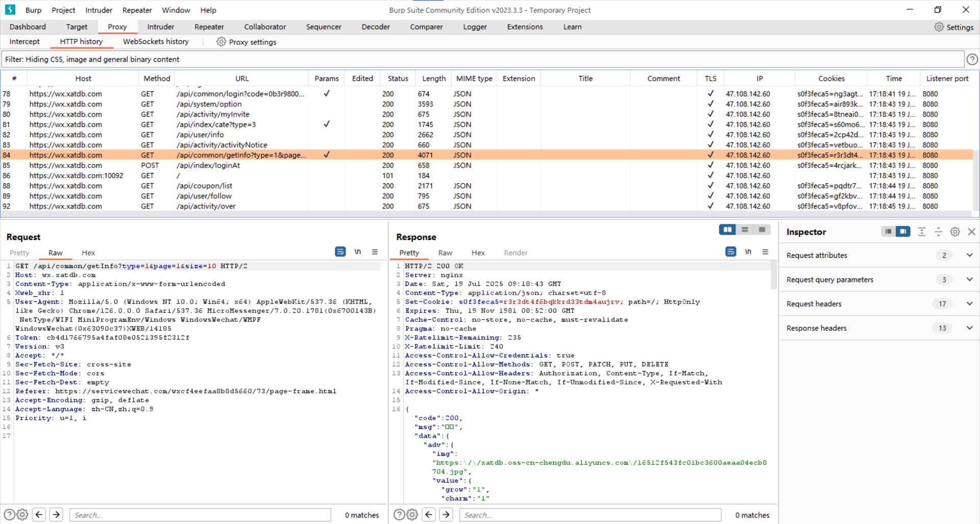Sort history by MIME type column
This screenshot has width=980, height=524.
[474, 79]
